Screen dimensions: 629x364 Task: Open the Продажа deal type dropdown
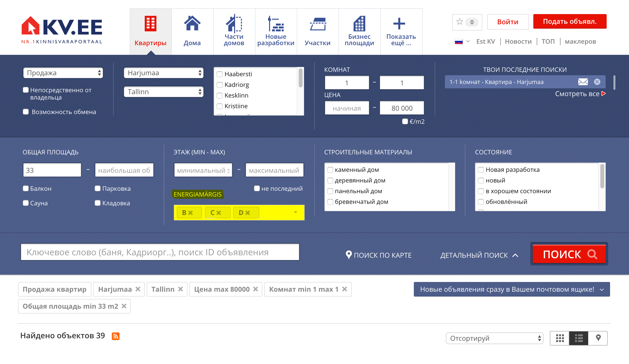coord(63,73)
